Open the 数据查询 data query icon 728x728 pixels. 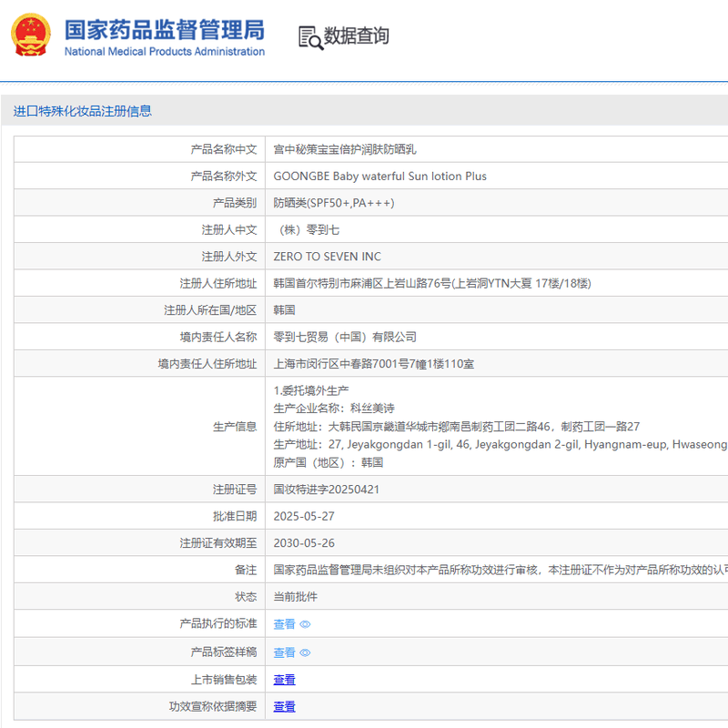[x=310, y=37]
